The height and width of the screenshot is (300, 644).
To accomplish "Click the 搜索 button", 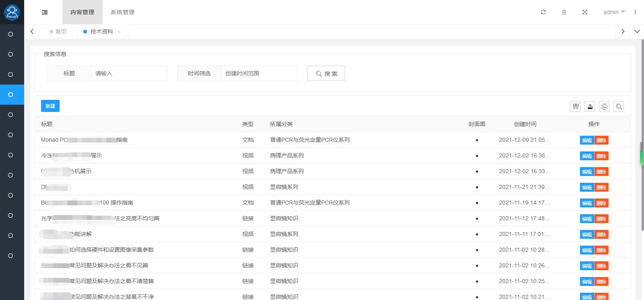I will pos(326,73).
